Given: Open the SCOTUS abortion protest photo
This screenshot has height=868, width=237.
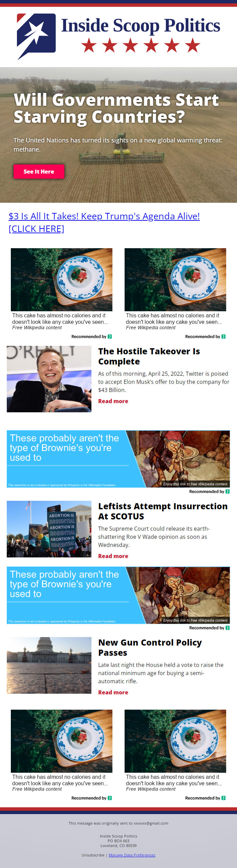Looking at the screenshot, I should pyautogui.click(x=49, y=529).
